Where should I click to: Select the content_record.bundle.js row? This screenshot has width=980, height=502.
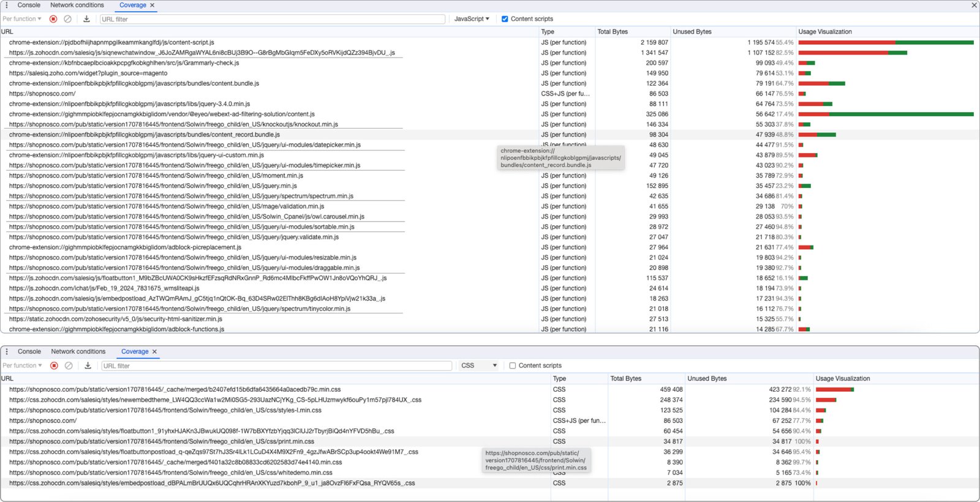coord(490,135)
